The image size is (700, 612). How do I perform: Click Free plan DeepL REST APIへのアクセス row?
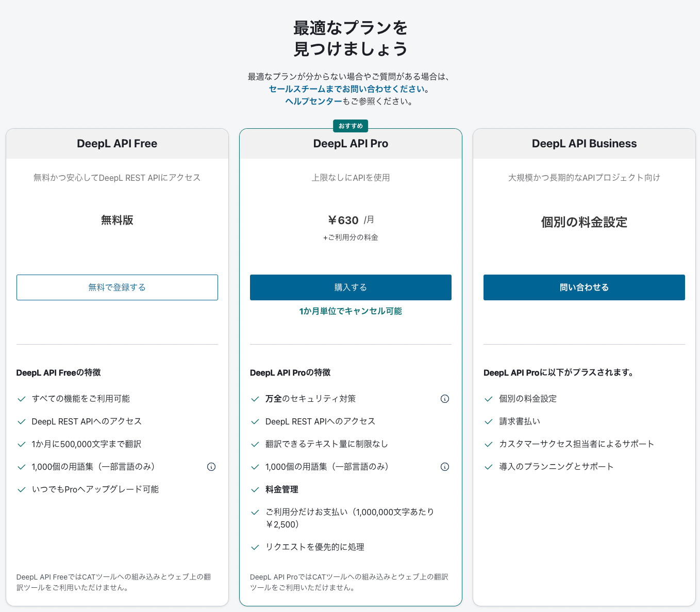(x=87, y=421)
